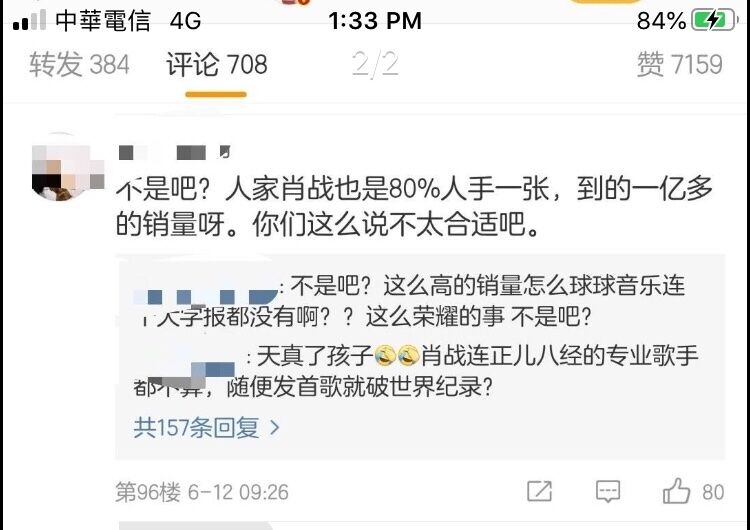
Task: Open the 赞 7159 tab
Action: (x=680, y=64)
